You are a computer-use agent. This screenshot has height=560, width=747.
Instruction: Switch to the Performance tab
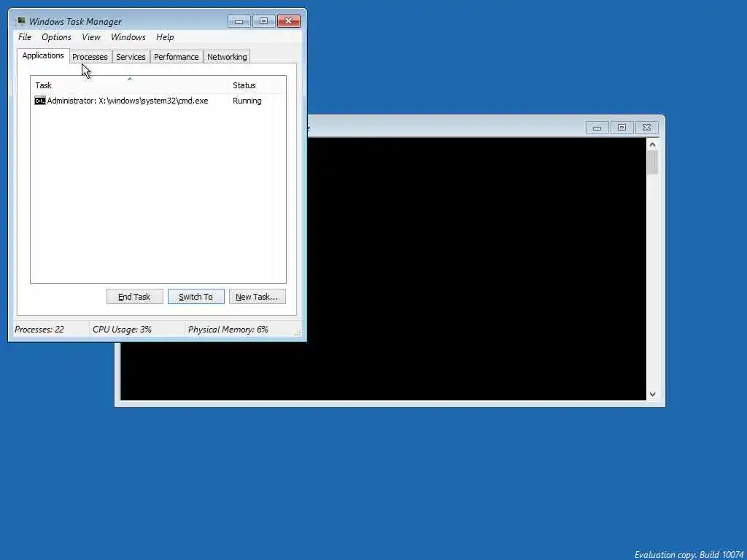point(177,57)
